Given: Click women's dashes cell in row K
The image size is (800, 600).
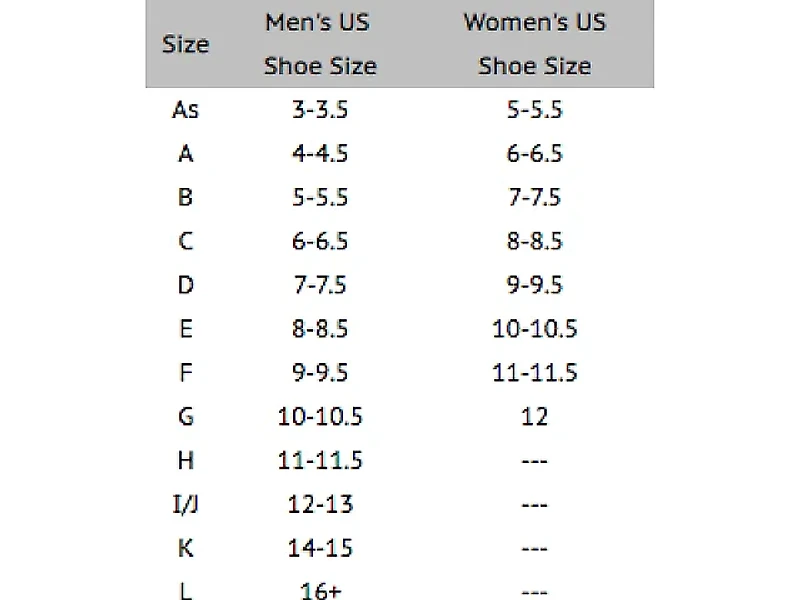Looking at the screenshot, I should click(534, 548).
